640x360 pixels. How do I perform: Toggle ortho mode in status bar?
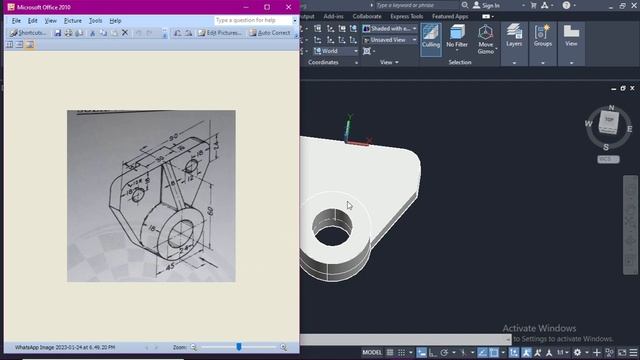pyautogui.click(x=432, y=352)
